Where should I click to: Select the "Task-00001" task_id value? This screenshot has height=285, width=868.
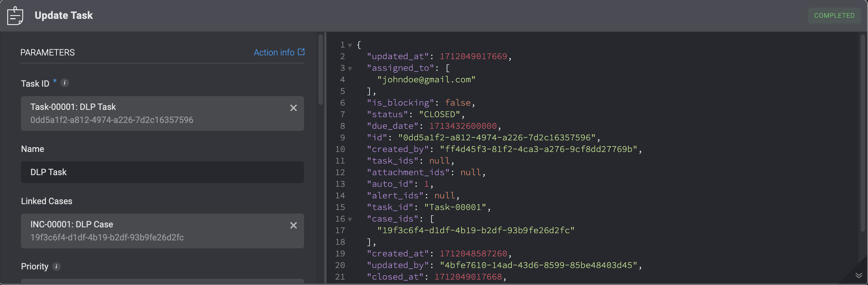455,207
